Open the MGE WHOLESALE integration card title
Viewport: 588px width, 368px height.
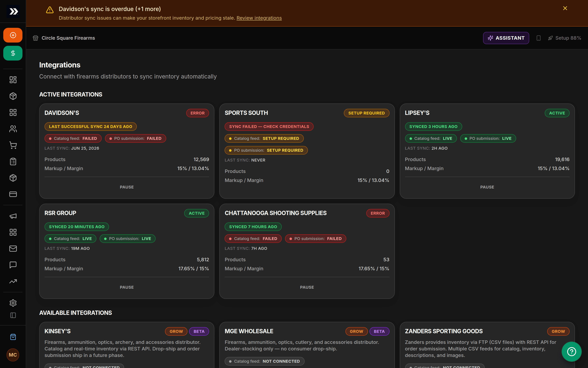[249, 331]
